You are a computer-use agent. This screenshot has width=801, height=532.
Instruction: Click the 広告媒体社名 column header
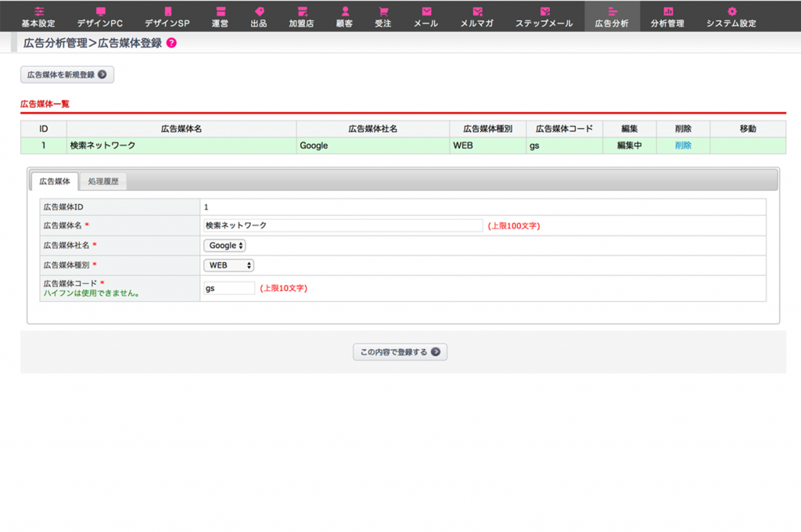[373, 129]
